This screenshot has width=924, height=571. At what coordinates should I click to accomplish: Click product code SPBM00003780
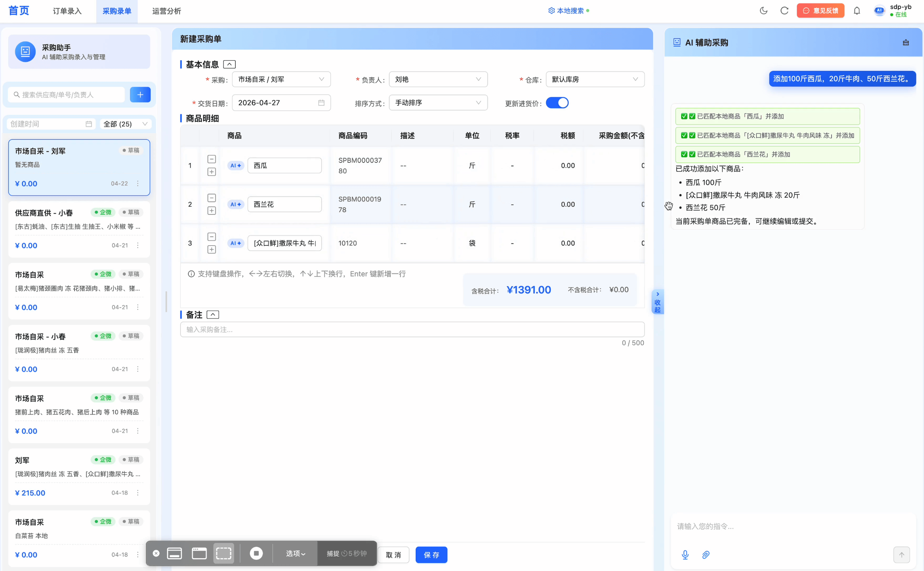click(360, 166)
